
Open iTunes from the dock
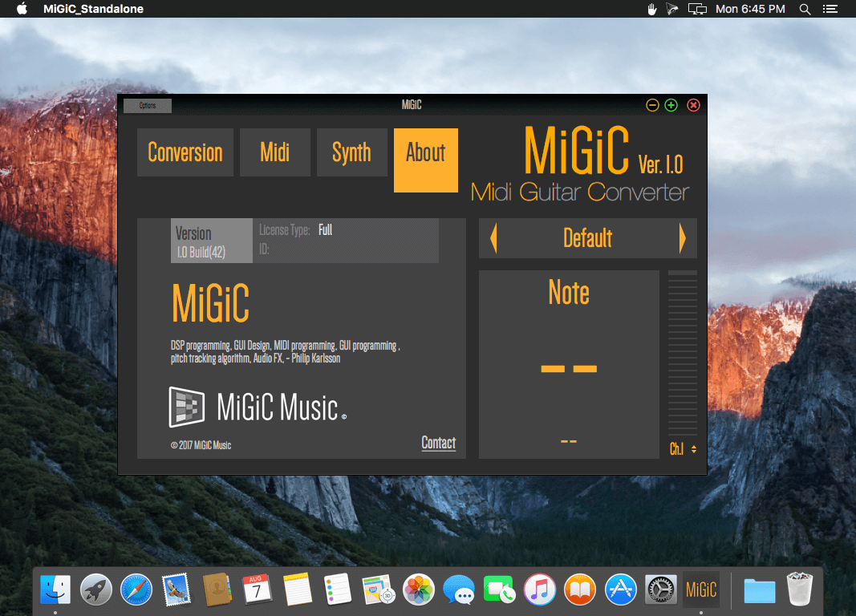coord(539,590)
